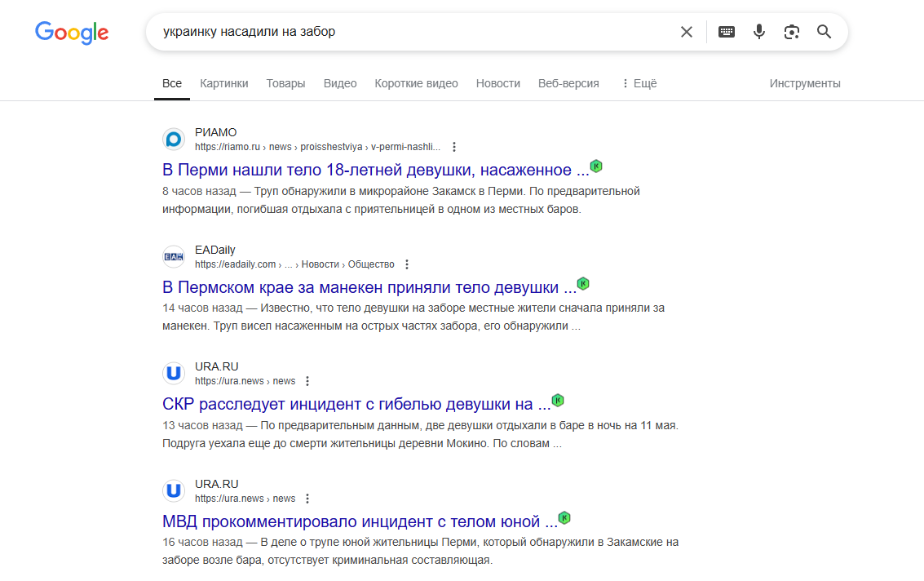Switch to the Короткие видео tab
Image resolution: width=924 pixels, height=581 pixels.
416,84
